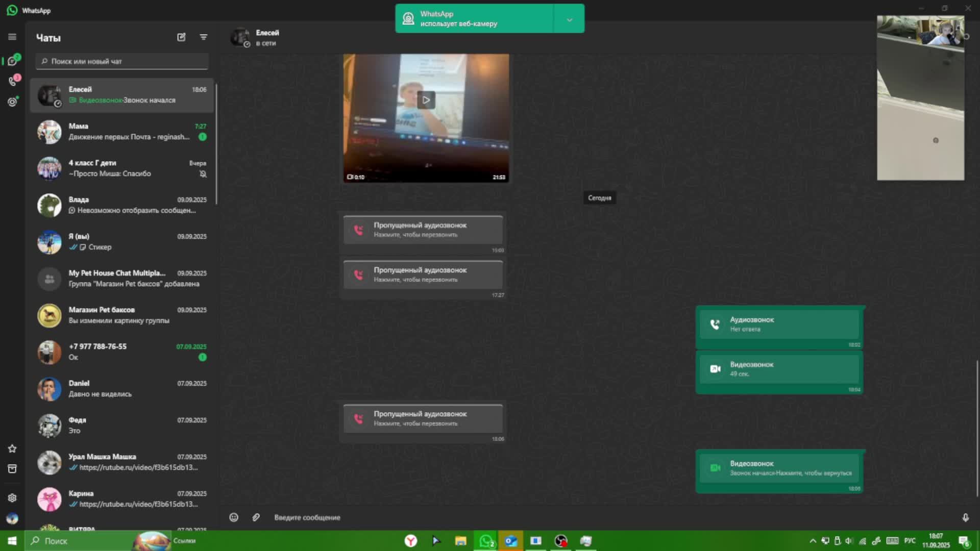Screen dimensions: 980x551
Task: Toggle the hamburger navigation menu
Action: pos(12,37)
